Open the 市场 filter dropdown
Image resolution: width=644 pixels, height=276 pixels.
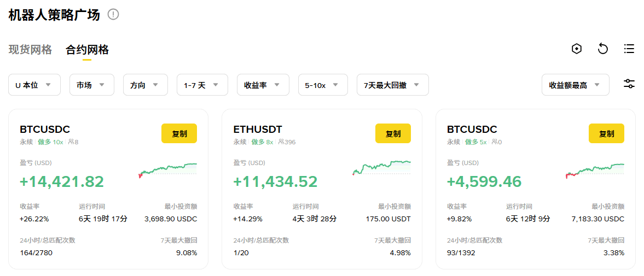tap(91, 85)
